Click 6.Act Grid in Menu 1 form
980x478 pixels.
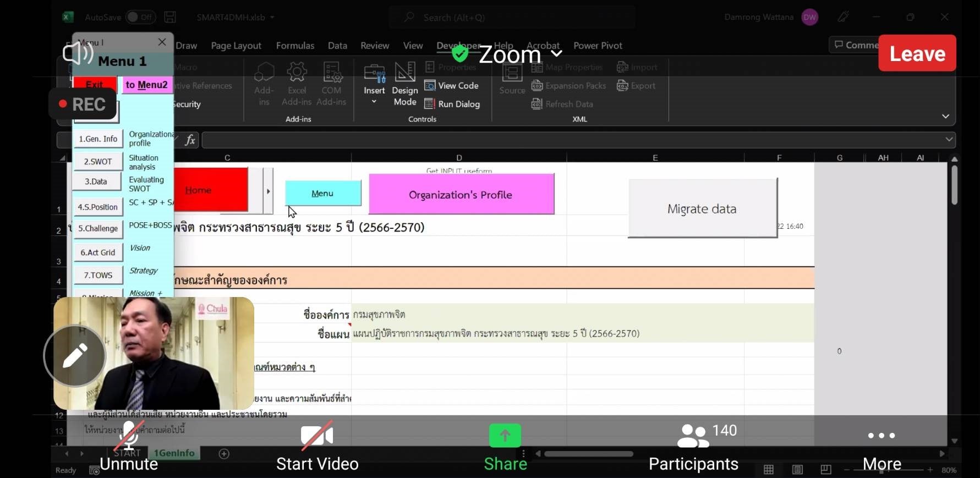click(x=98, y=252)
